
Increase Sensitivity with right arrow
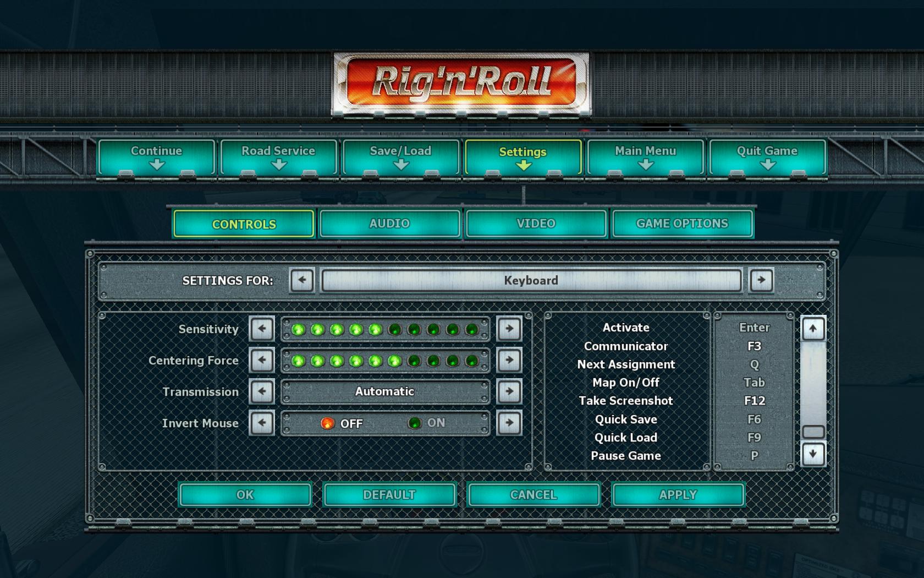point(509,329)
